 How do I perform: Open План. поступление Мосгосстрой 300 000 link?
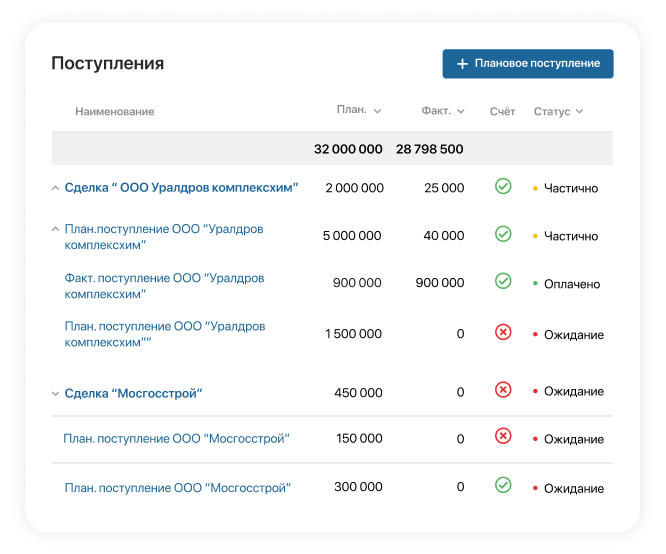(x=178, y=487)
